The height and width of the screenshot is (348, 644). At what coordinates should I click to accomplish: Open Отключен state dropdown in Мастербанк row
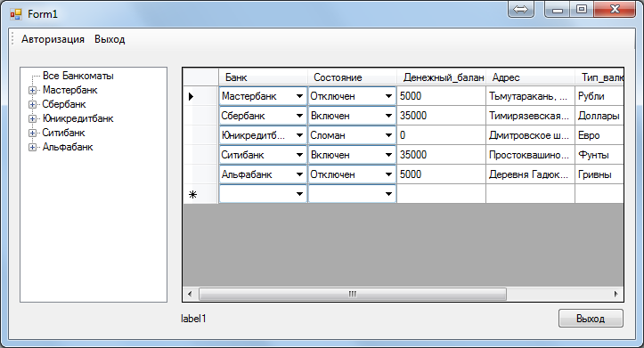point(388,96)
